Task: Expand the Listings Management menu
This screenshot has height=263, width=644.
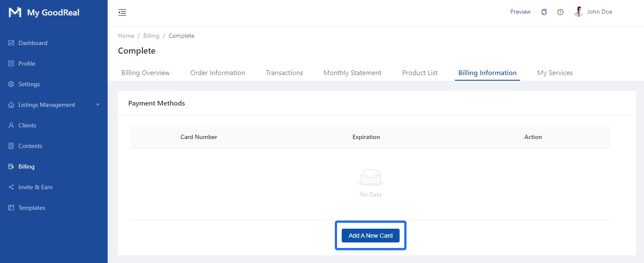Action: coord(97,104)
